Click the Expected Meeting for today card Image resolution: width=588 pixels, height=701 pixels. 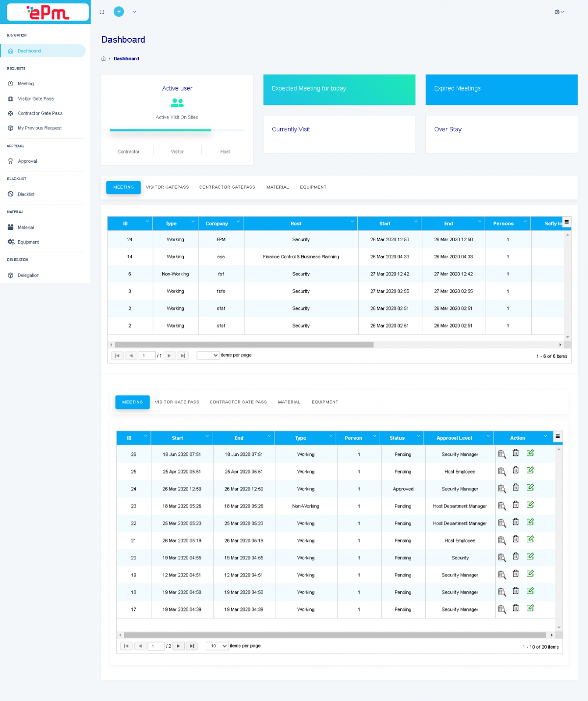click(339, 90)
